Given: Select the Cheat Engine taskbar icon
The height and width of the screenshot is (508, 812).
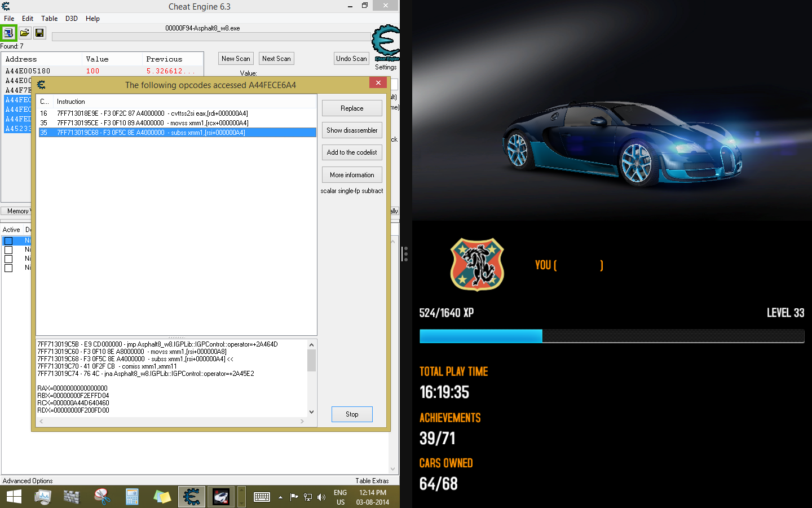Looking at the screenshot, I should tap(192, 497).
